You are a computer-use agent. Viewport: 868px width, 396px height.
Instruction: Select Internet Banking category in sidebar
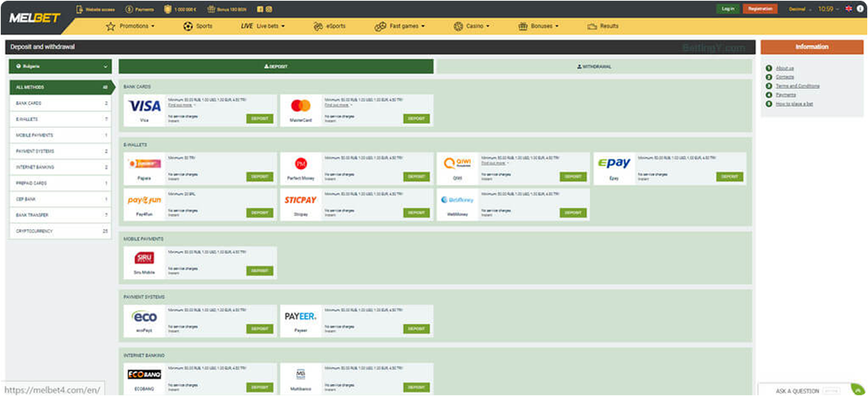coord(60,167)
